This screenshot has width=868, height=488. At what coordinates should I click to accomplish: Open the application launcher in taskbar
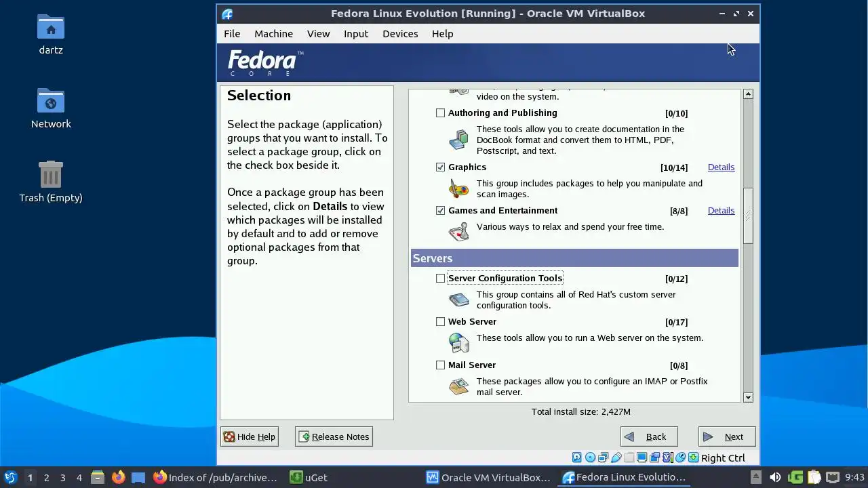pos(10,477)
